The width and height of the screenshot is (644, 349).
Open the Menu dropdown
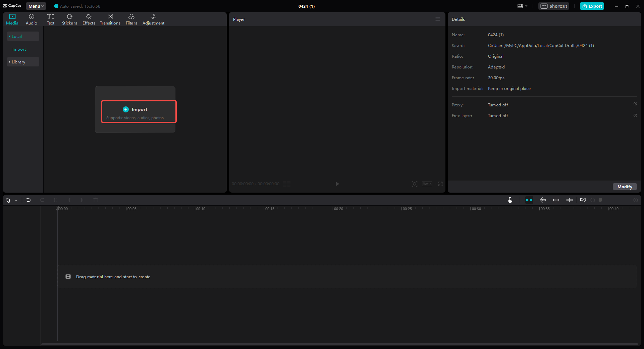[x=36, y=6]
